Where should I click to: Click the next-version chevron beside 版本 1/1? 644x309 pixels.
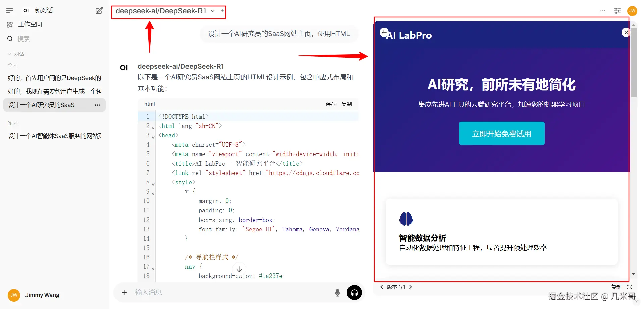411,287
